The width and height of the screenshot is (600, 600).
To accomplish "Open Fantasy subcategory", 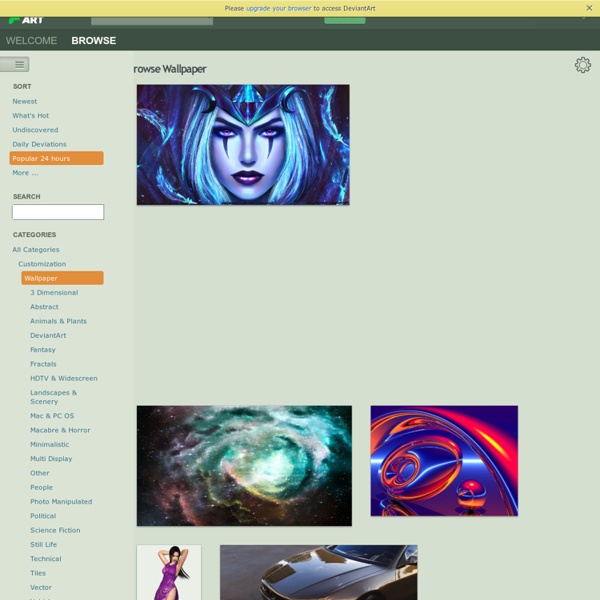I will [43, 350].
